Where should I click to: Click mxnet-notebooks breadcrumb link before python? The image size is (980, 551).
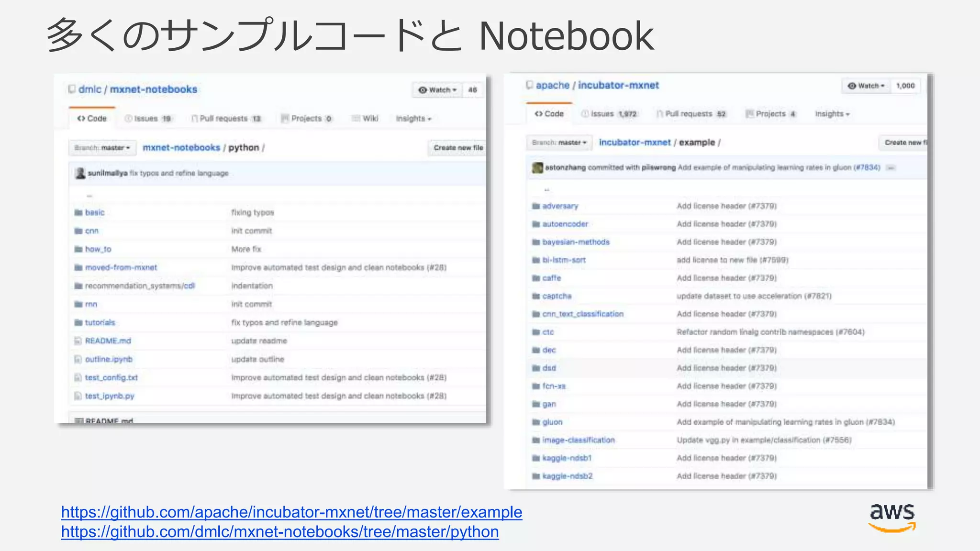tap(181, 148)
